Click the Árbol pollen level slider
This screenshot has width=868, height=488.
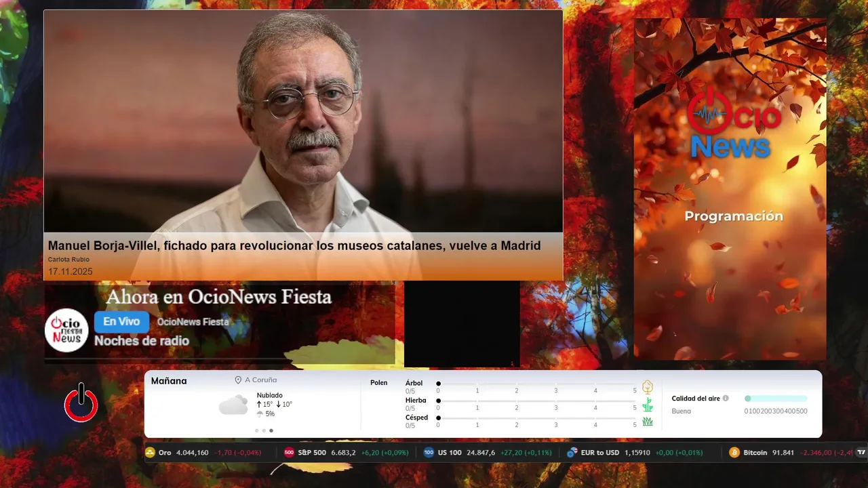(x=536, y=384)
